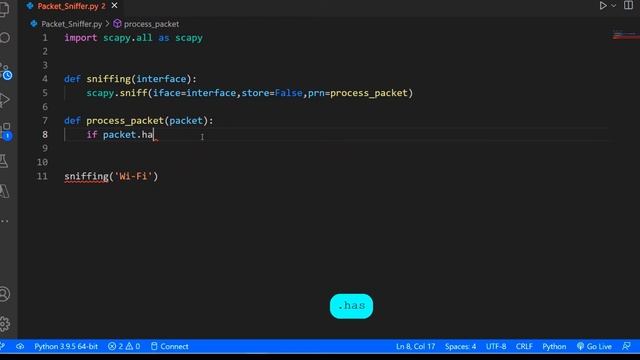Select the Python language mode
Viewport: 640px width, 360px height.
(554, 347)
